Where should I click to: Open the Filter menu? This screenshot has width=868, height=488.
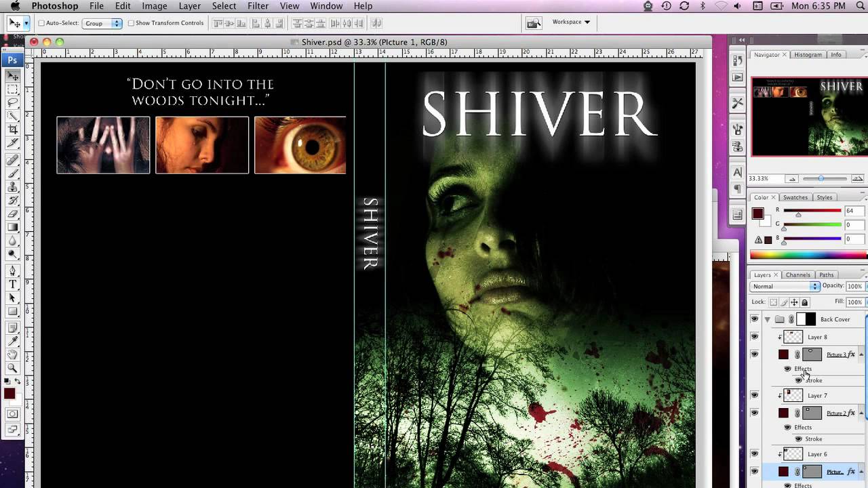[x=258, y=6]
